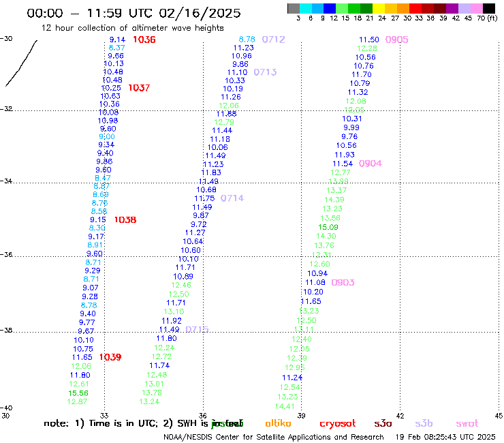Click the lavender time label 0714
Screen dimensions: 504x443
tap(232, 198)
